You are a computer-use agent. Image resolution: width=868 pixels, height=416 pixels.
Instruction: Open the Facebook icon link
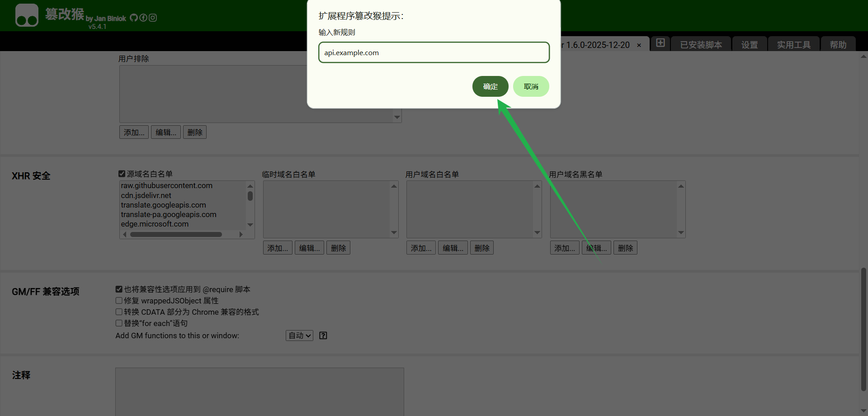click(x=143, y=18)
